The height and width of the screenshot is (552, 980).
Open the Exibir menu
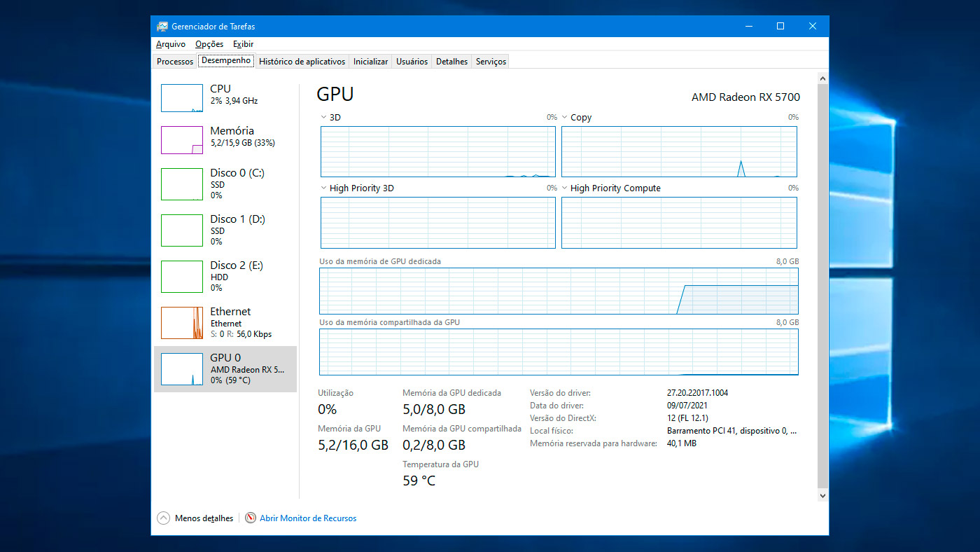pos(243,44)
